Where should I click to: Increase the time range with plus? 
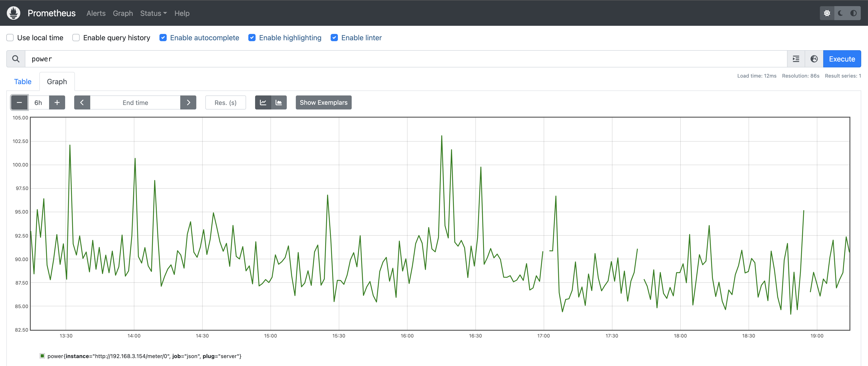57,102
